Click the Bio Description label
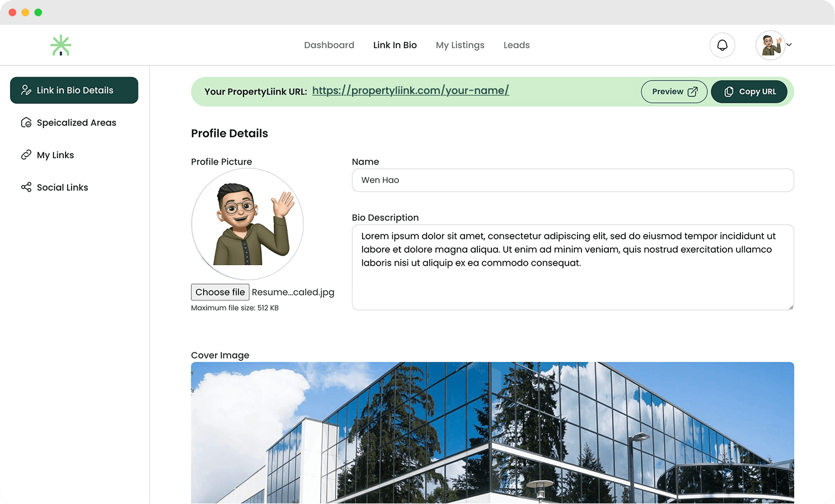Screen dimensions: 835x504 point(385,218)
